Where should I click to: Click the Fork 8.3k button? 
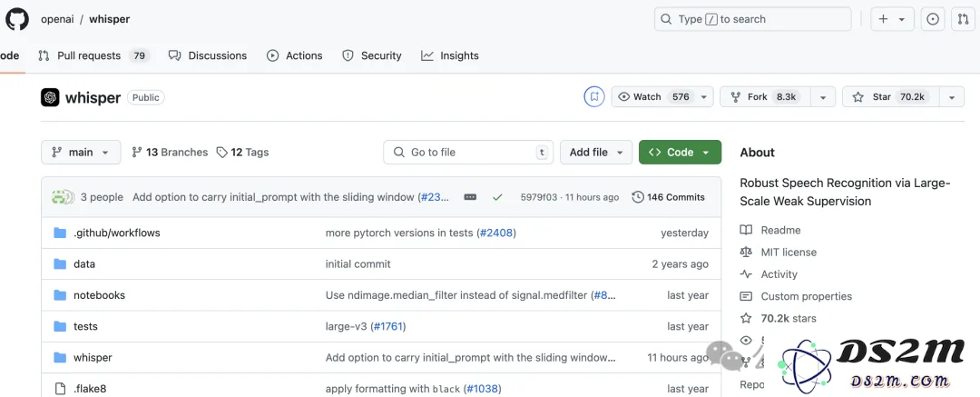766,97
